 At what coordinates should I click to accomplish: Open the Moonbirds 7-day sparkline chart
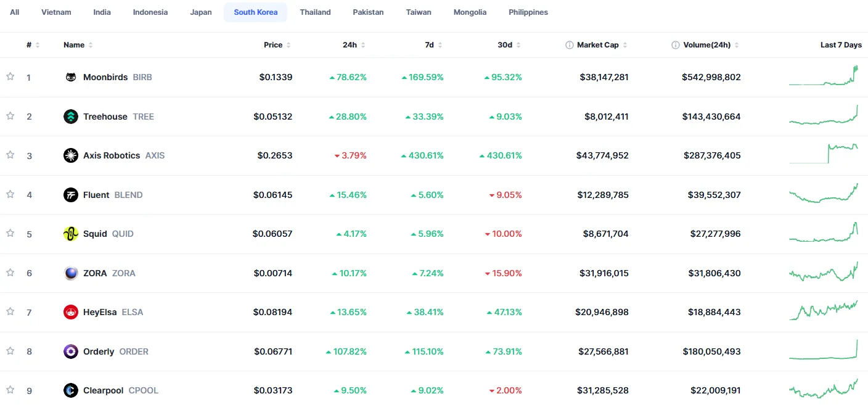coord(824,75)
